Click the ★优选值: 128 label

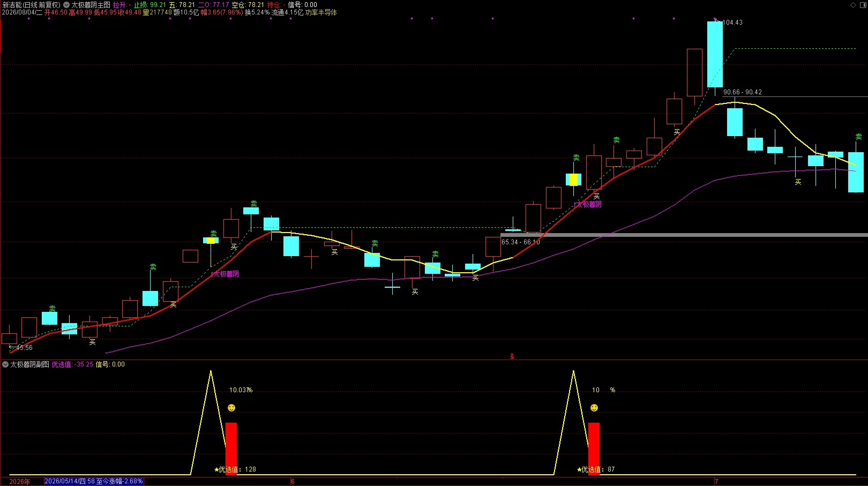point(235,469)
